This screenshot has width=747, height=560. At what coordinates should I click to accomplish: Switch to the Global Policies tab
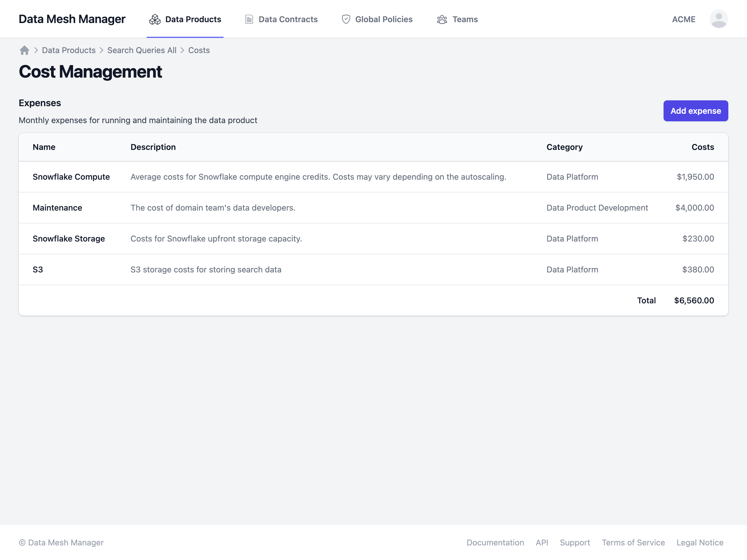(x=384, y=19)
